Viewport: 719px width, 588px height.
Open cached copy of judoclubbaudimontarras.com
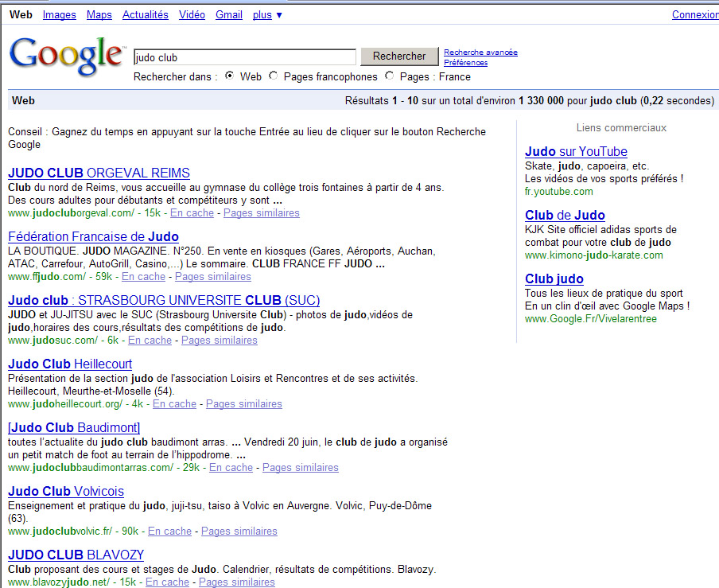pyautogui.click(x=231, y=468)
